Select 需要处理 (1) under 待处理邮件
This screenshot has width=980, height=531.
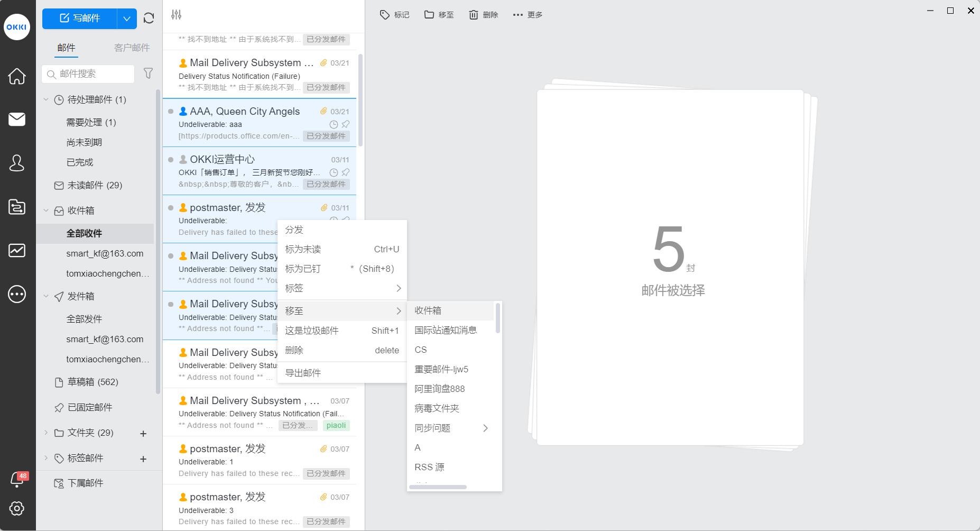point(95,122)
